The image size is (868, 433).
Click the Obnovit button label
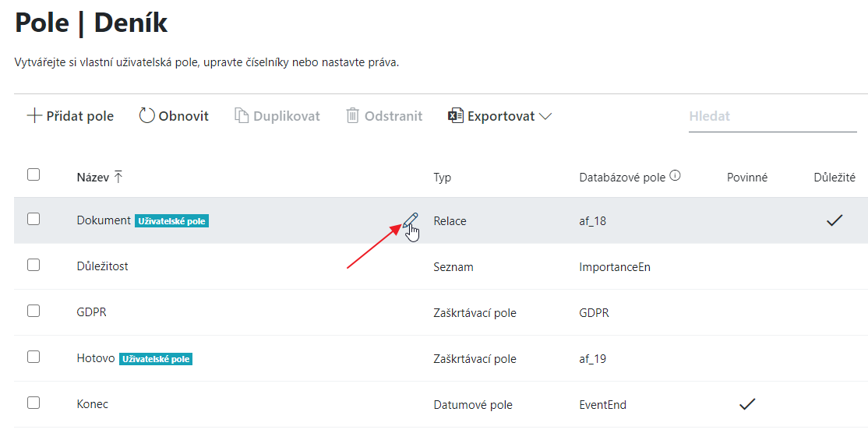[183, 116]
